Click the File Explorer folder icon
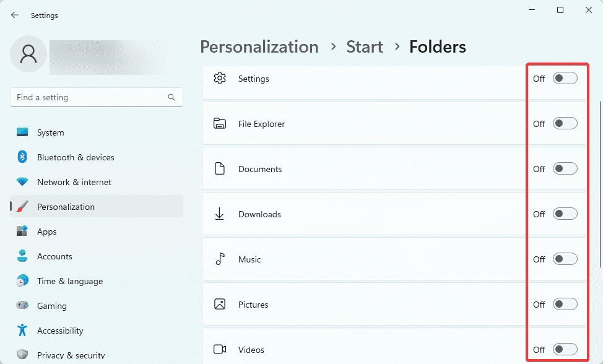 220,123
